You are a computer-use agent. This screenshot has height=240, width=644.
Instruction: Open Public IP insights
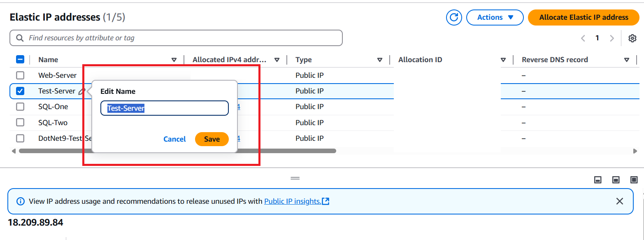click(293, 201)
